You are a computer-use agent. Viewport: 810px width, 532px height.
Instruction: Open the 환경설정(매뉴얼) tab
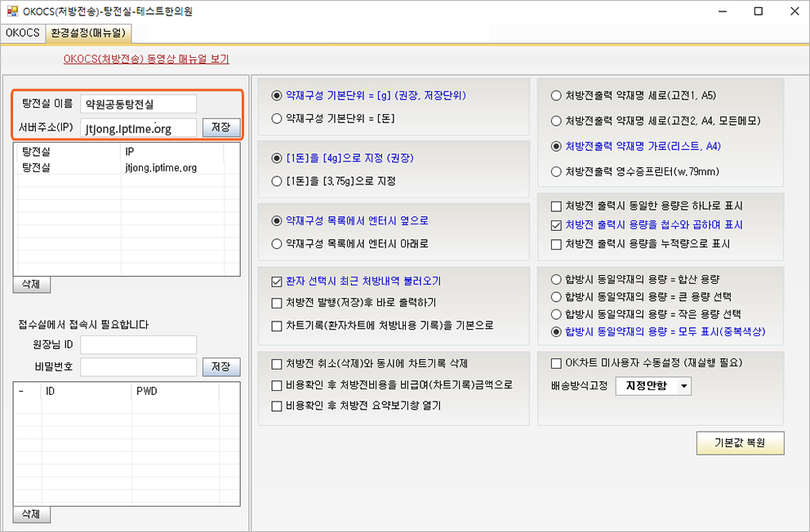pos(88,33)
